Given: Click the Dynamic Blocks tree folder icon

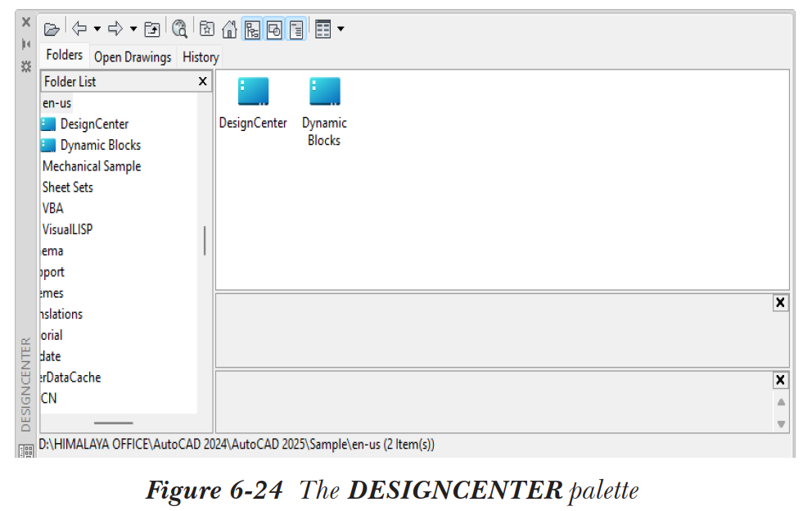Looking at the screenshot, I should [48, 145].
